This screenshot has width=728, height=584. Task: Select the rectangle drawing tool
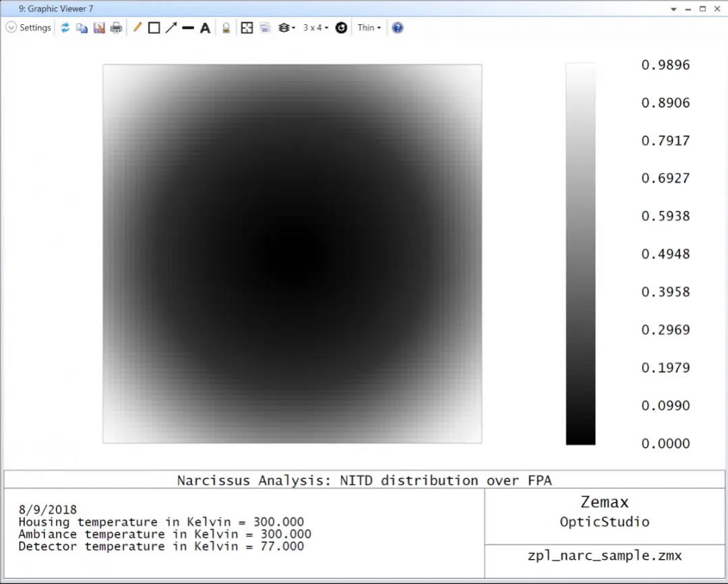tap(154, 28)
